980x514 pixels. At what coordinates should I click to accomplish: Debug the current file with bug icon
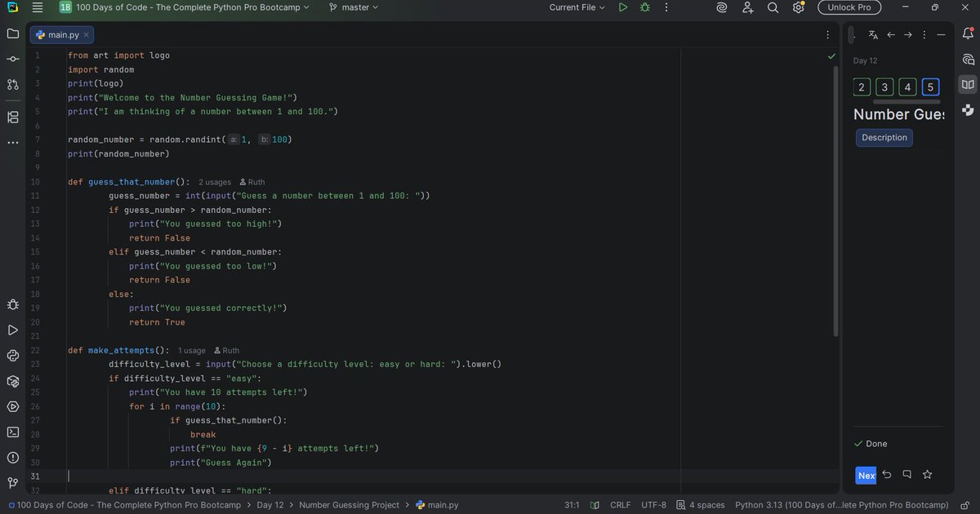645,7
